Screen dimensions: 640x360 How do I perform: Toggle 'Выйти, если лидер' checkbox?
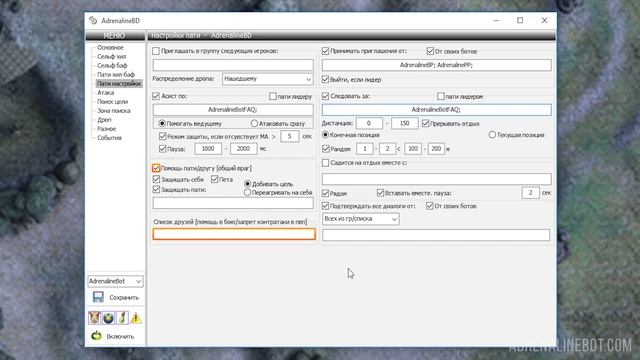pos(325,79)
